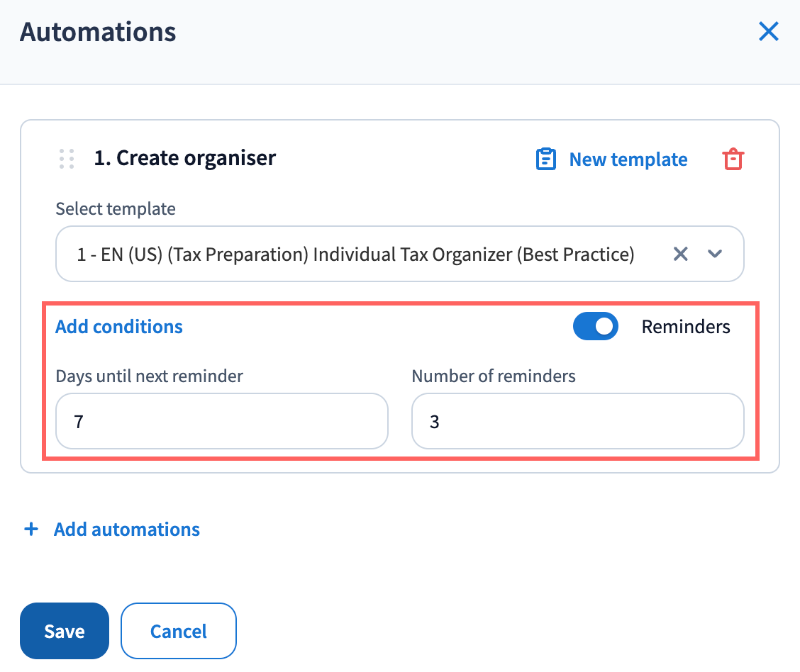Screen dimensions: 800x672
Task: Click the Reminders label next to the switch
Action: [x=685, y=327]
